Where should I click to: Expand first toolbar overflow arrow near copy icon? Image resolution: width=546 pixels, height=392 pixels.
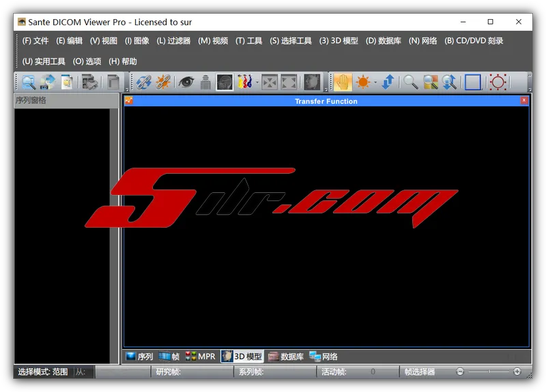tap(127, 89)
